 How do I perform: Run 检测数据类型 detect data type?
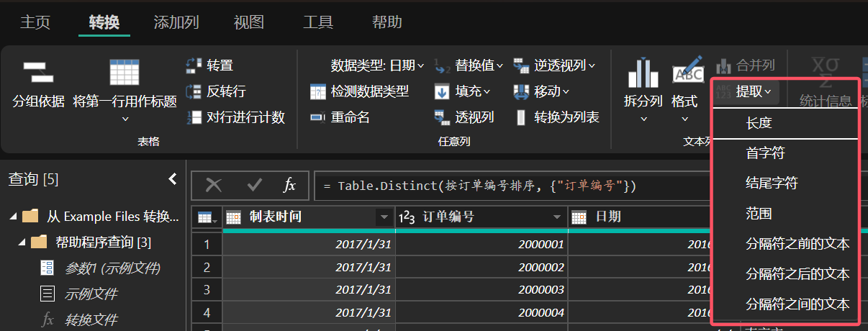359,91
